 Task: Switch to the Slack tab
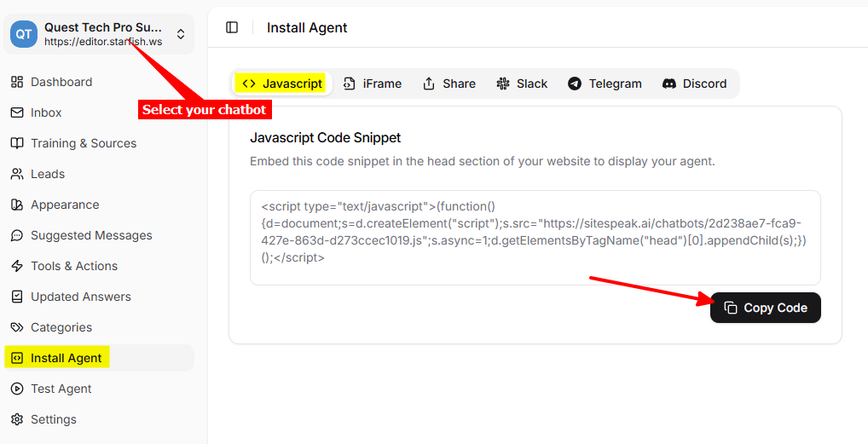click(523, 84)
